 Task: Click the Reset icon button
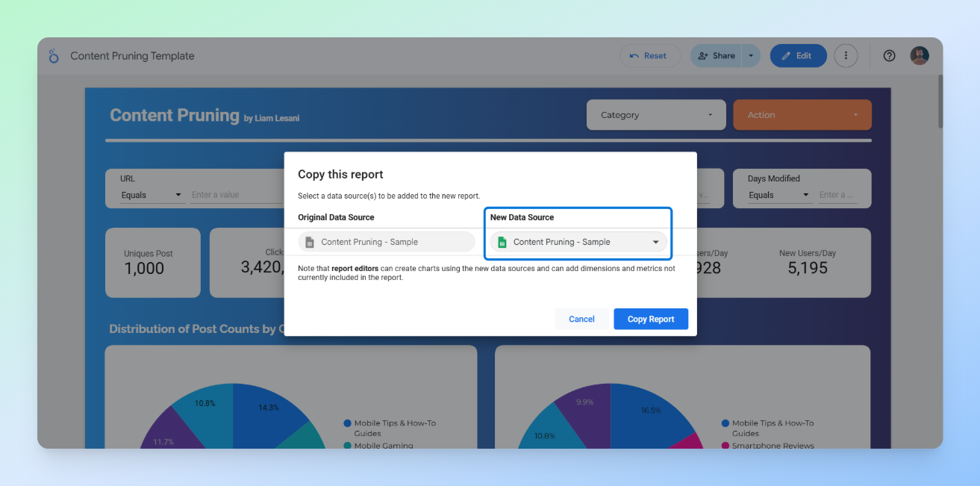pyautogui.click(x=634, y=55)
